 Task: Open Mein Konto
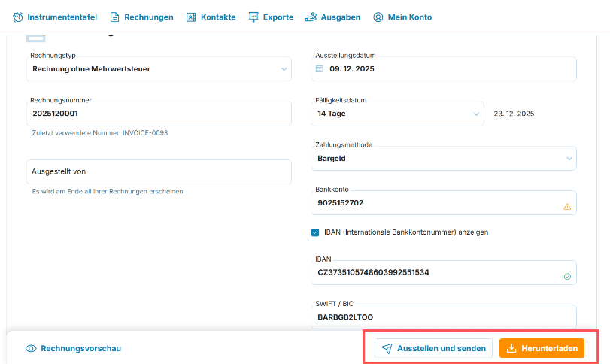(402, 17)
